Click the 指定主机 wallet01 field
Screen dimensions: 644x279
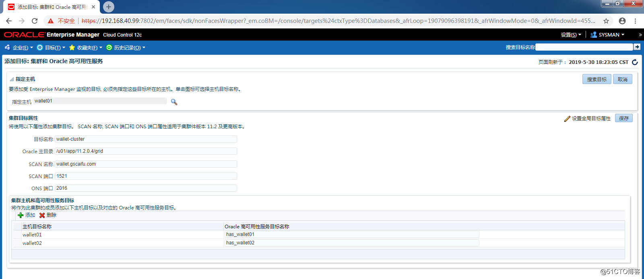tap(100, 101)
